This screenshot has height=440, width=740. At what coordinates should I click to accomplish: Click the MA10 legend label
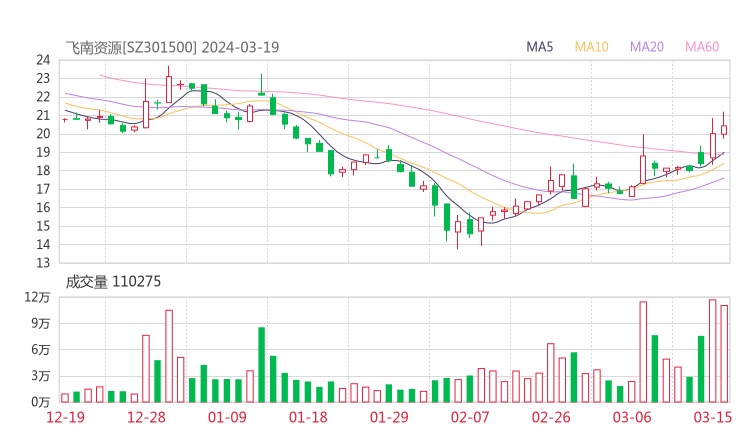pyautogui.click(x=591, y=47)
